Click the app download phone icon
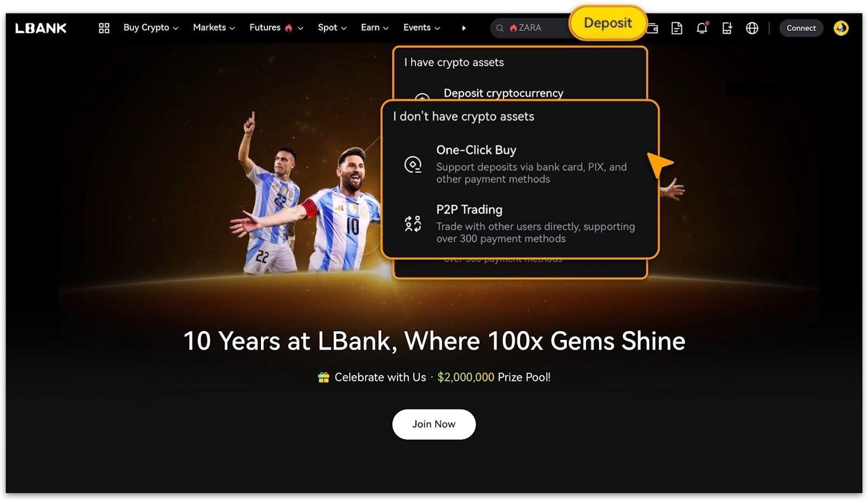The image size is (868, 500). (727, 28)
